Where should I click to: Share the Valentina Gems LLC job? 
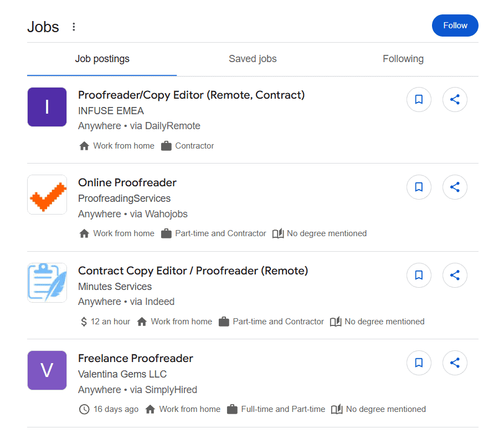pos(455,363)
